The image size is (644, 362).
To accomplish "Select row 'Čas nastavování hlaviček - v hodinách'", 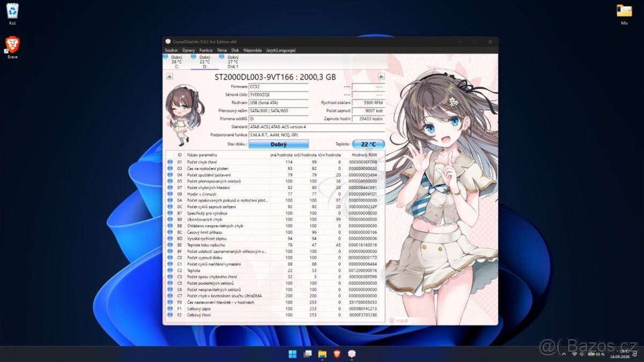I will tap(275, 302).
